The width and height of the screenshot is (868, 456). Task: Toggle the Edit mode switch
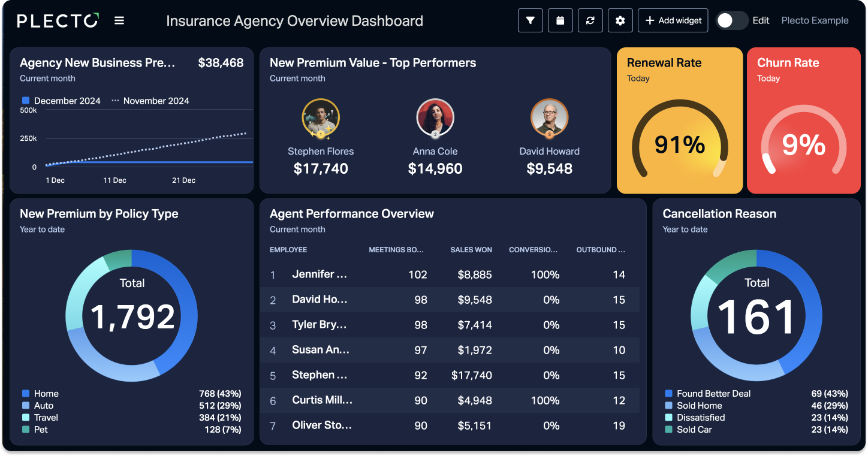[x=731, y=20]
